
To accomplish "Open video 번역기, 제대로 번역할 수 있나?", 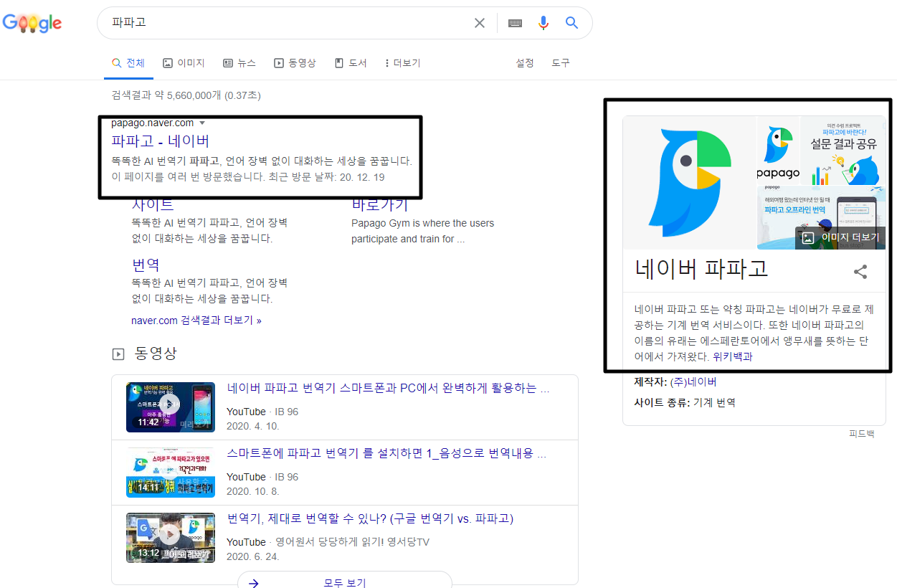I will (370, 518).
